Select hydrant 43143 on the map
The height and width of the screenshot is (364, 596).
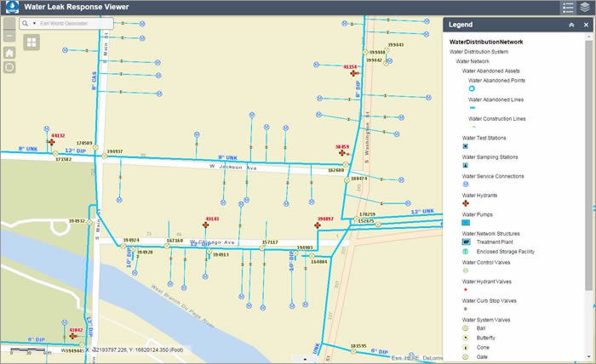[206, 225]
